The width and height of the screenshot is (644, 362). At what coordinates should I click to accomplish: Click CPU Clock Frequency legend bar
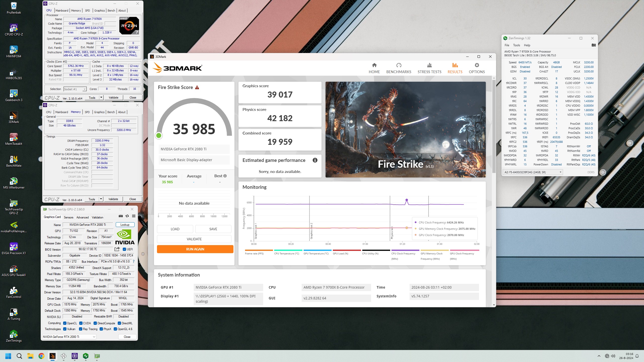405,250
